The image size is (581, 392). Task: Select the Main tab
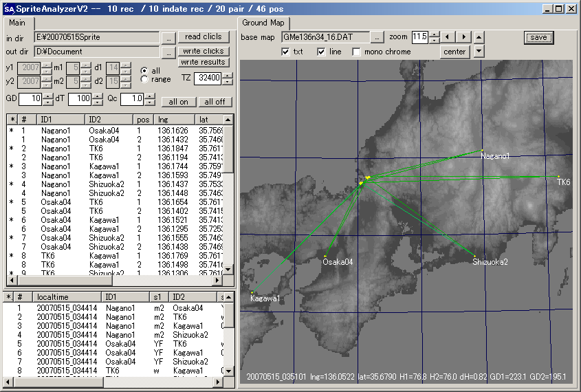[17, 23]
